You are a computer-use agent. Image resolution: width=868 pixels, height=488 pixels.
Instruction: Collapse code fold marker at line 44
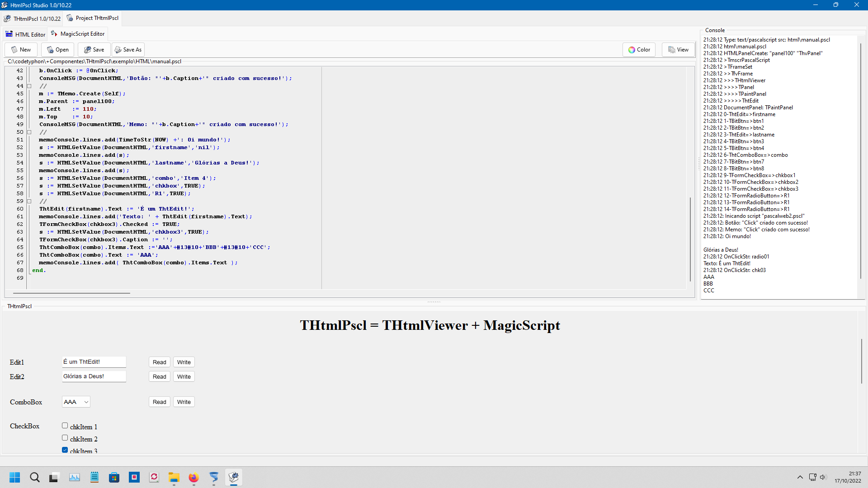29,86
